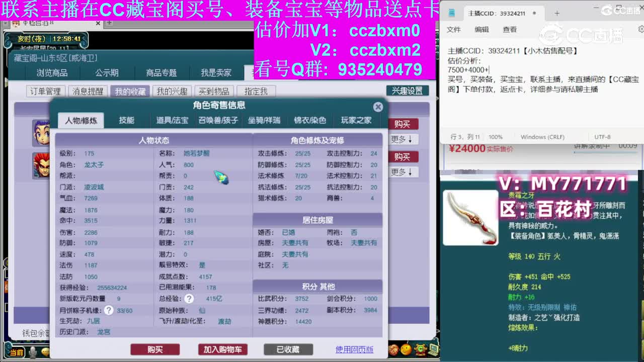The height and width of the screenshot is (362, 644).
Task: Select the 我的兴趣 sub-tab
Action: point(172,92)
